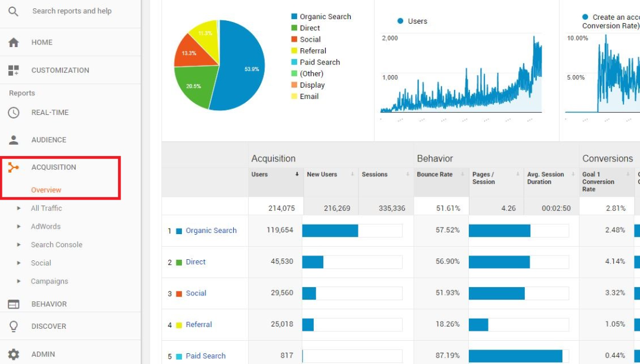This screenshot has width=640, height=364.
Task: Open the Referral channel link
Action: tap(199, 325)
